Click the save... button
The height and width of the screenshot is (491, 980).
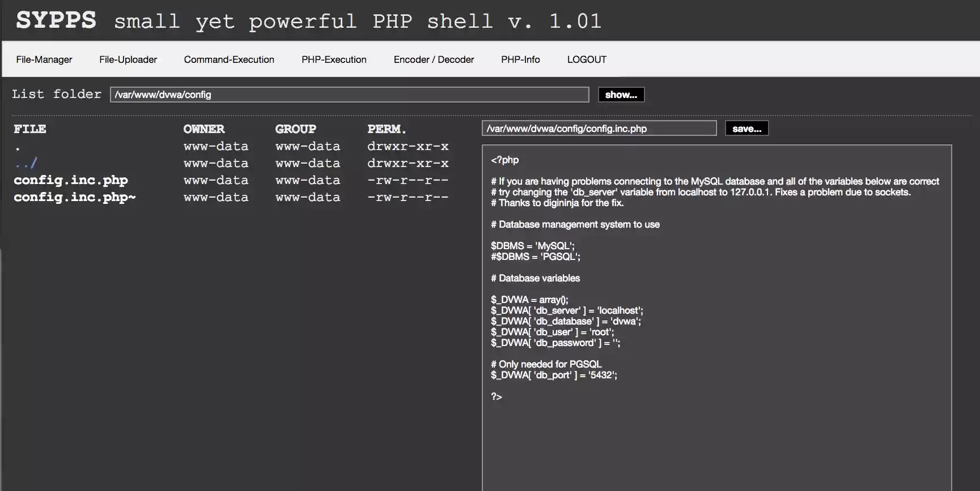[746, 129]
